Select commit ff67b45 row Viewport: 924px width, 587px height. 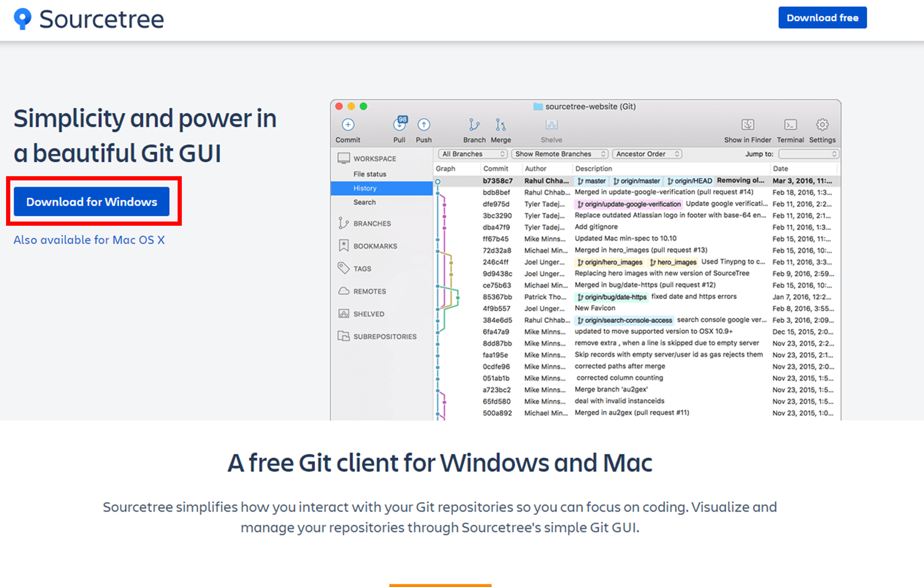pyautogui.click(x=636, y=239)
